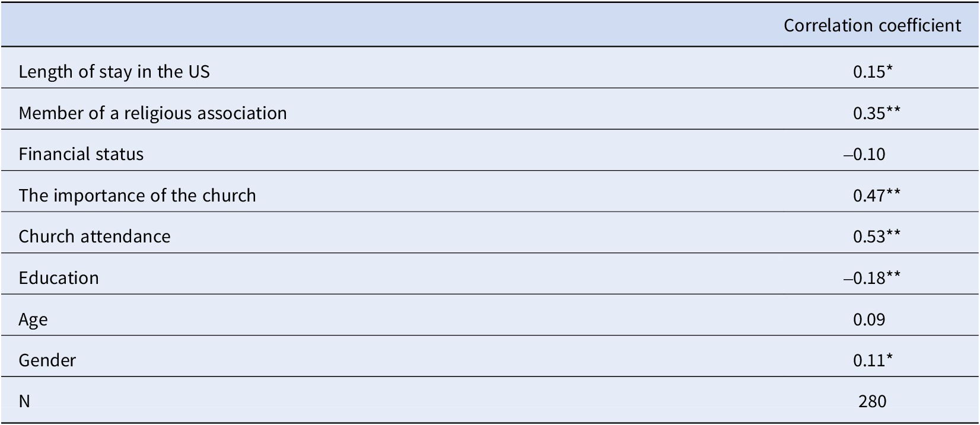Image resolution: width=980 pixels, height=425 pixels.
Task: Select the Education row label
Action: (x=59, y=278)
